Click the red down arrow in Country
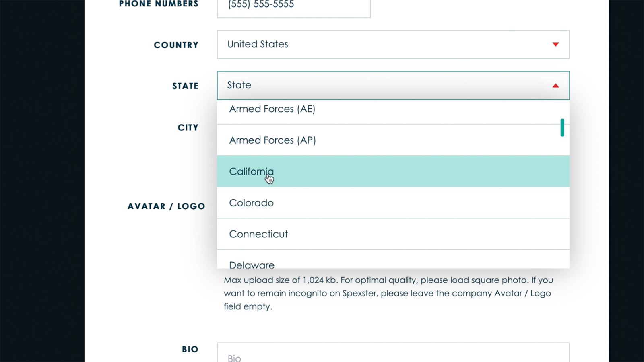Image resolution: width=644 pixels, height=362 pixels. click(555, 44)
